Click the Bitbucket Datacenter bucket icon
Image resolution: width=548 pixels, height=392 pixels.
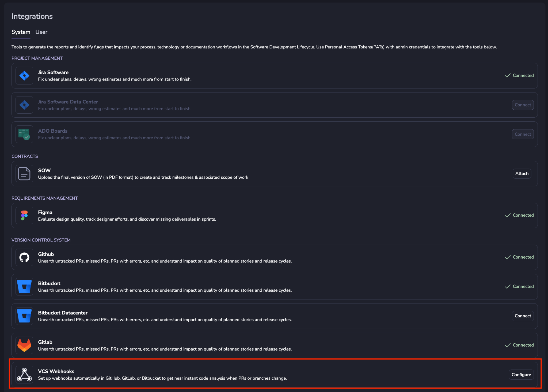24,316
